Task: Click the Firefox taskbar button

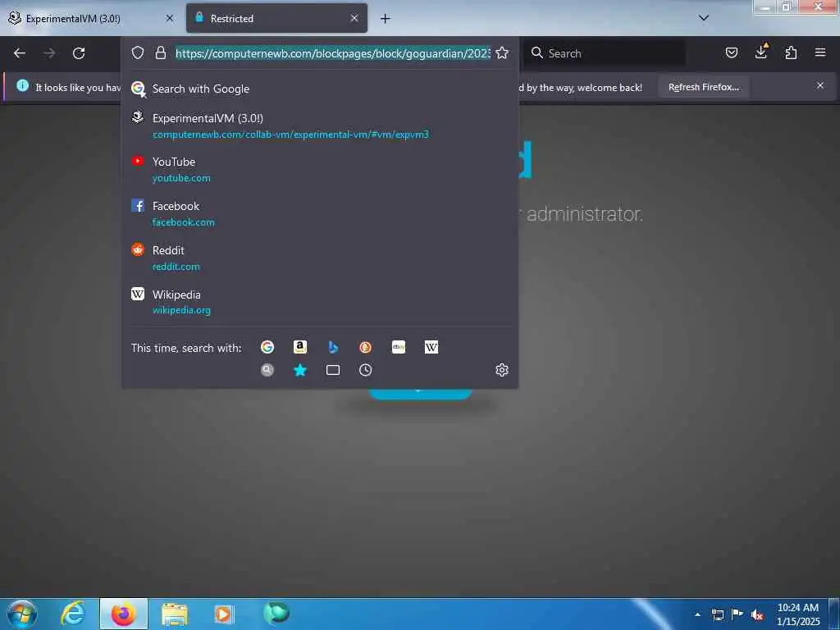Action: [124, 614]
